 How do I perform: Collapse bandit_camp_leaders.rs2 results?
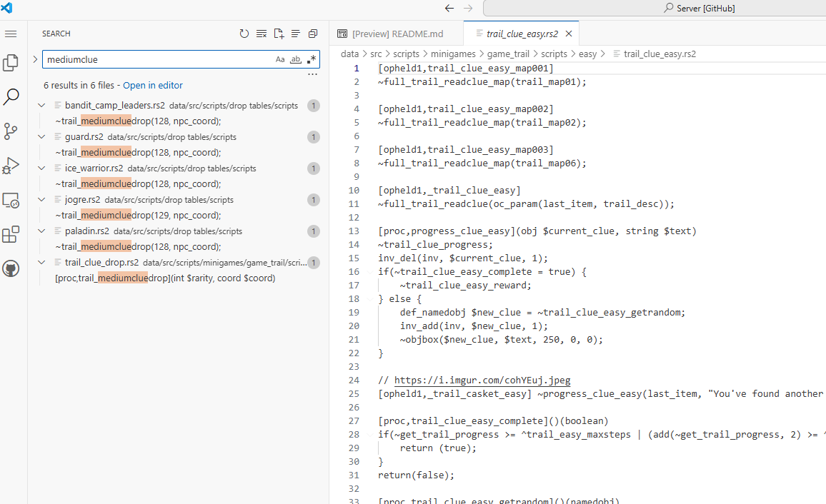(x=41, y=106)
